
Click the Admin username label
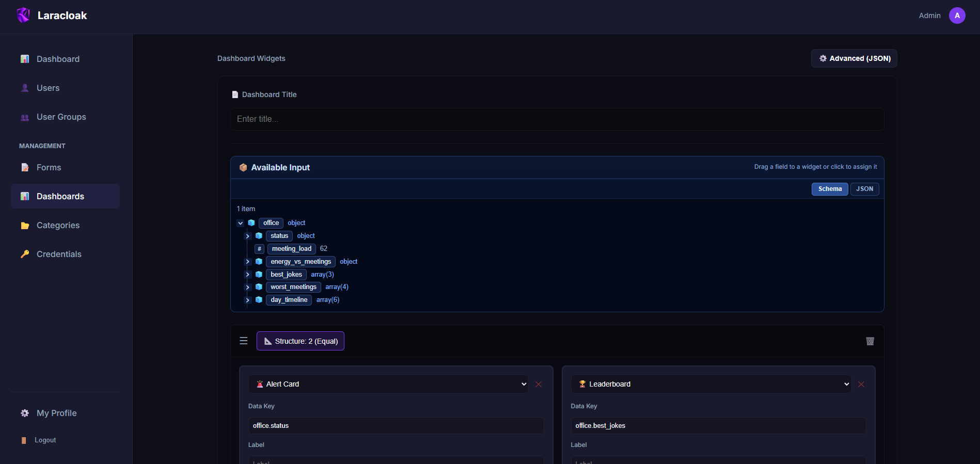(929, 15)
